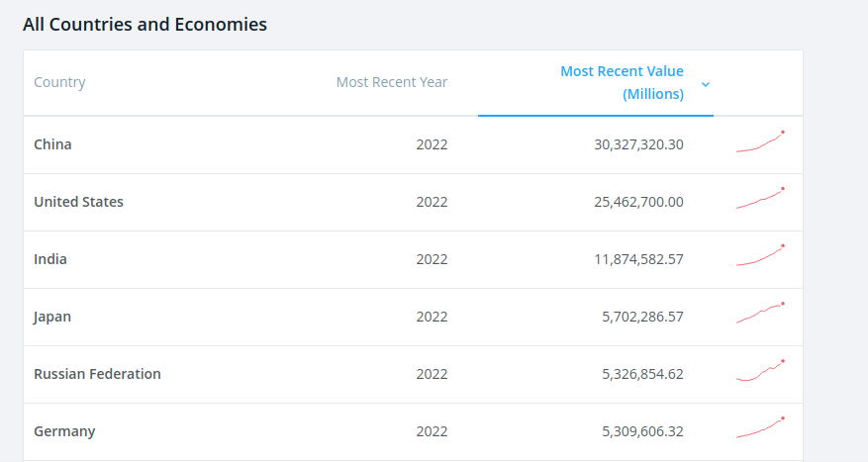Screen dimensions: 868x462
Task: Click Japan's sparkline trend chart
Action: click(760, 315)
